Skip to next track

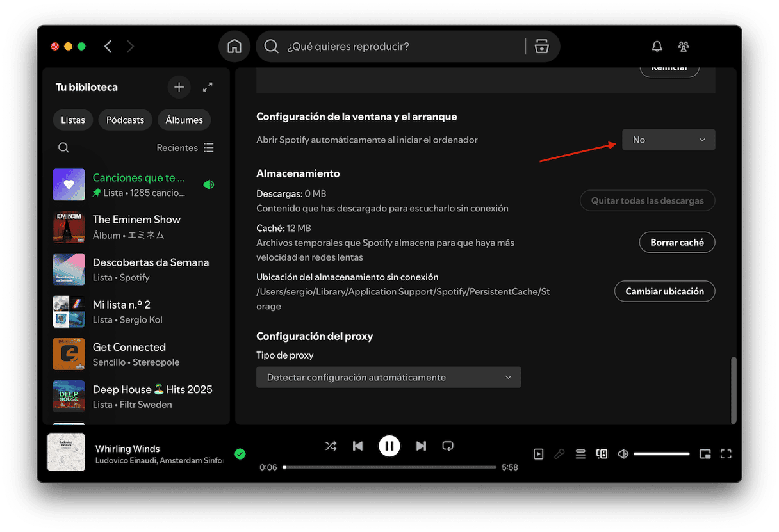point(421,446)
